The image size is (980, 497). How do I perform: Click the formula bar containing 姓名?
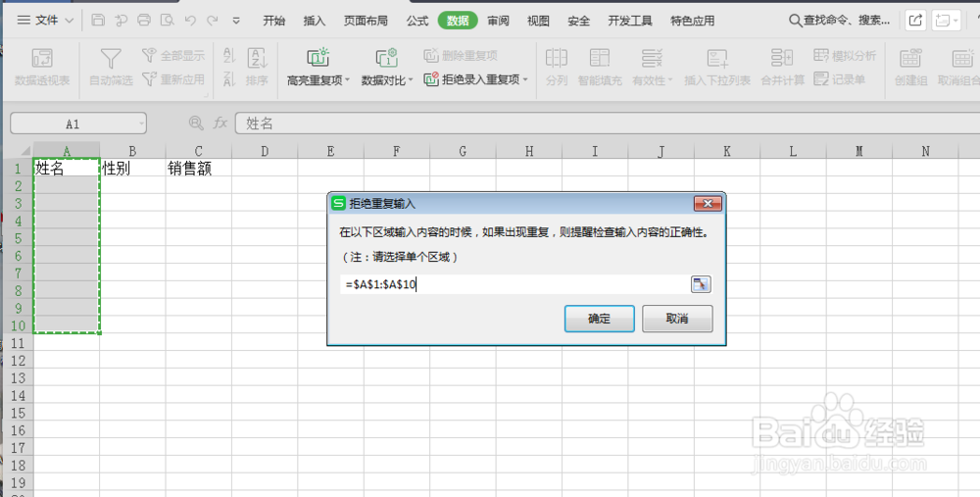[x=607, y=124]
